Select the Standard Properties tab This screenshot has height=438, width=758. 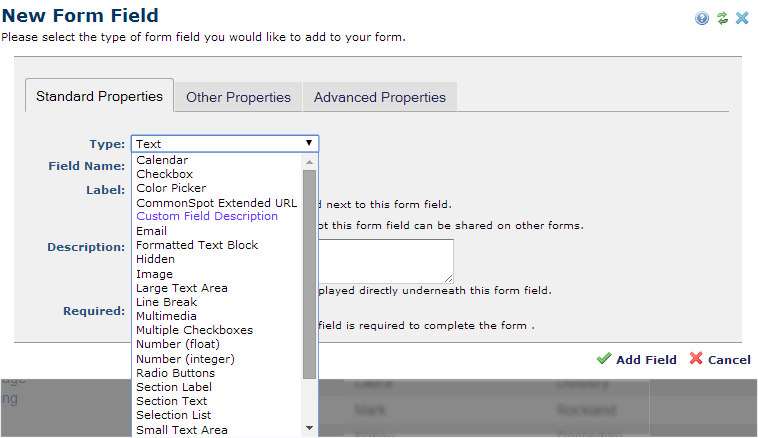(99, 97)
